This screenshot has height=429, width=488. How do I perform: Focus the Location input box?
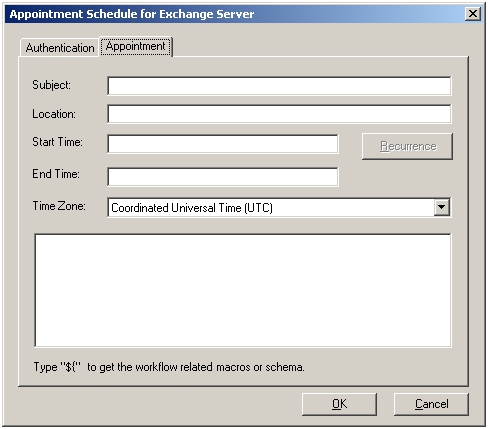[279, 114]
